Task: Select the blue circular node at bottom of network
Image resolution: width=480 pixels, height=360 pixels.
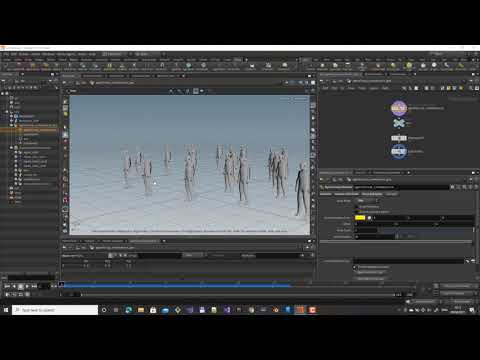Action: coord(399,151)
